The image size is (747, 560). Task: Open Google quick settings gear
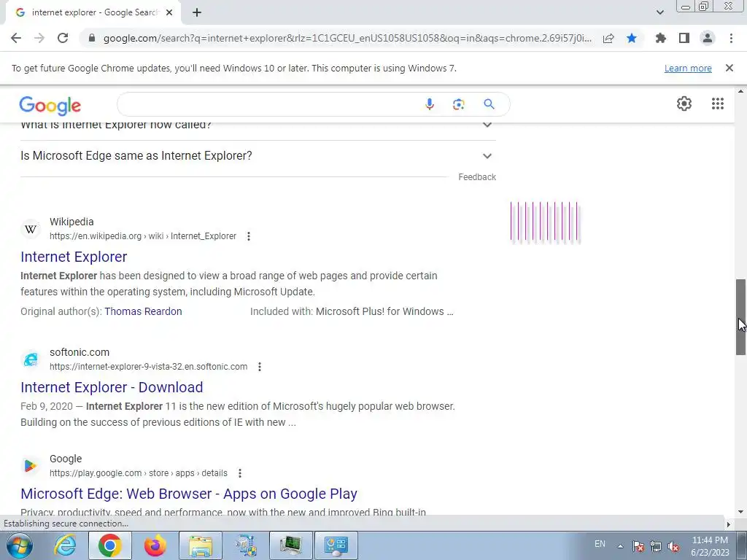coord(684,104)
